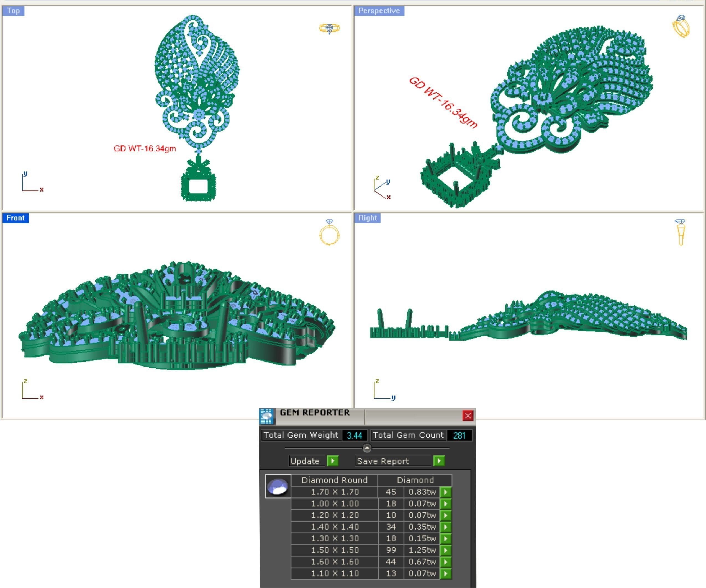Close the Gem Reporter panel
Viewport: 706px width, 588px height.
(x=468, y=416)
